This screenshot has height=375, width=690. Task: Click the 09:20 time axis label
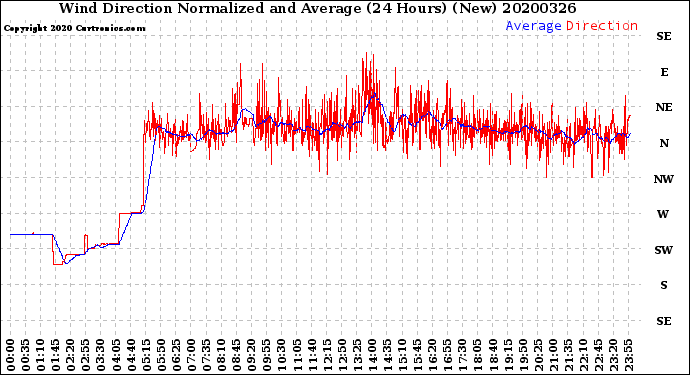(x=251, y=355)
